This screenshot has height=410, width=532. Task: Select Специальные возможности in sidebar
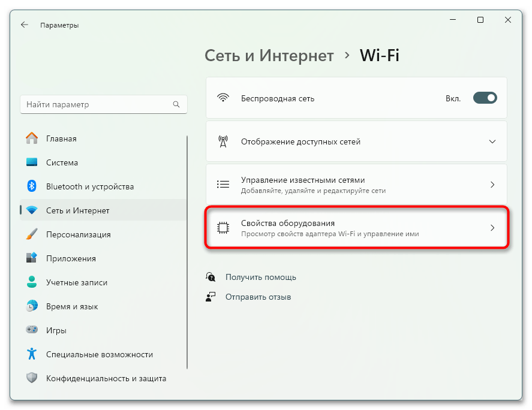click(103, 354)
